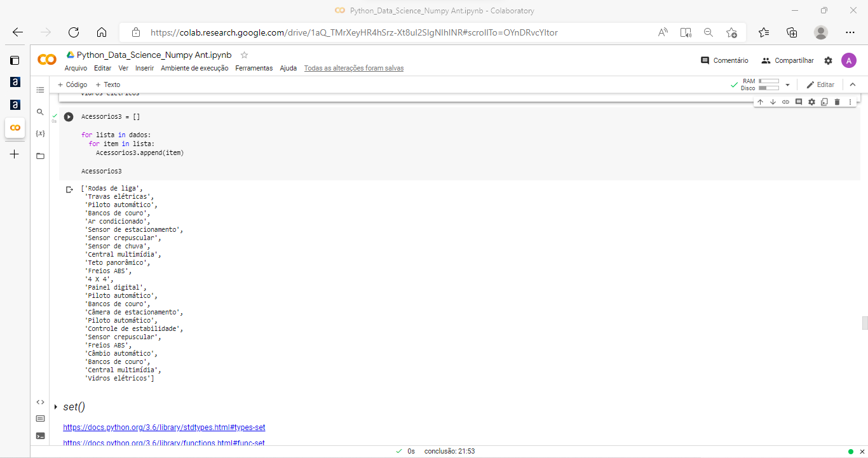This screenshot has height=458, width=868.
Task: Add this page to favorites
Action: click(x=731, y=32)
